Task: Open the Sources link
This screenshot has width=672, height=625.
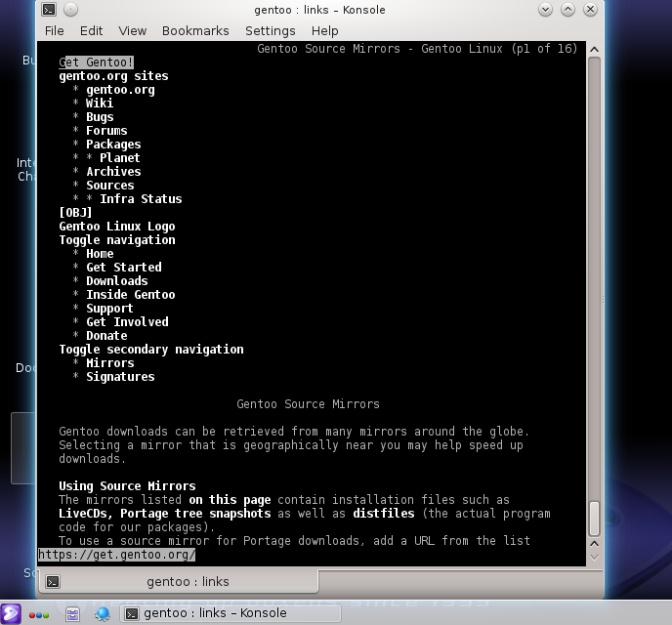Action: [x=110, y=186]
